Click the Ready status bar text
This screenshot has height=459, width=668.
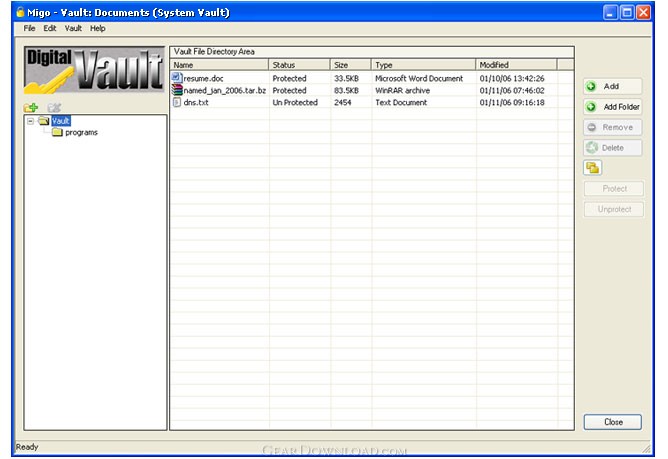[x=27, y=447]
